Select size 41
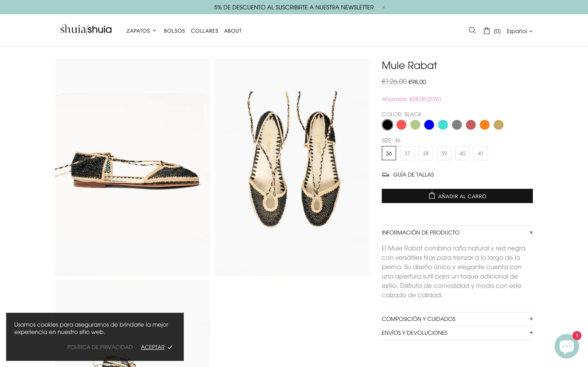Image resolution: width=588 pixels, height=367 pixels. [481, 153]
